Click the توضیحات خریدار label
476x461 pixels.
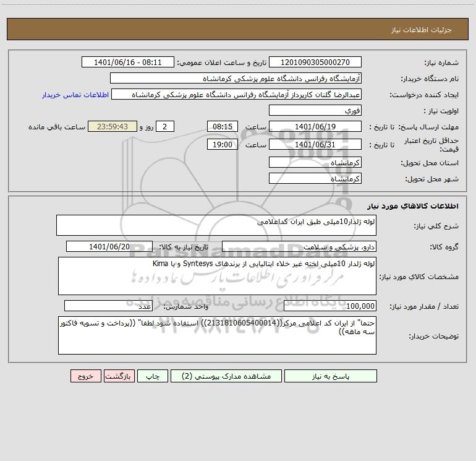433,337
